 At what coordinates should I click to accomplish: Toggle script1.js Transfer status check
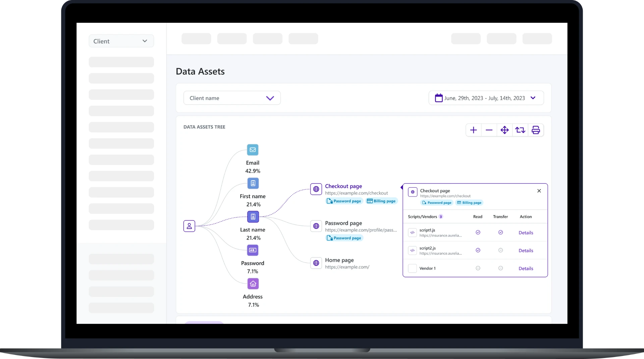[500, 232]
